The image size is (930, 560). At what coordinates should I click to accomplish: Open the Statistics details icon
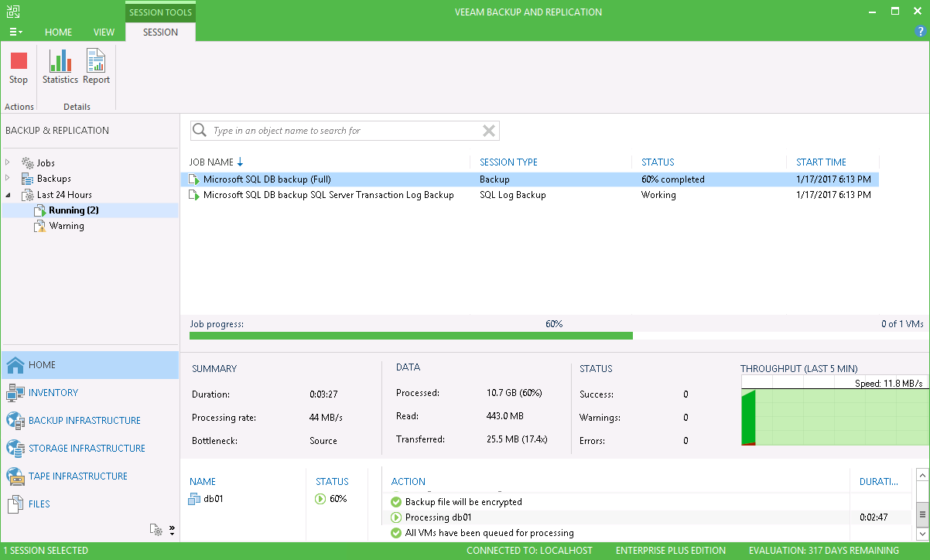[60, 62]
